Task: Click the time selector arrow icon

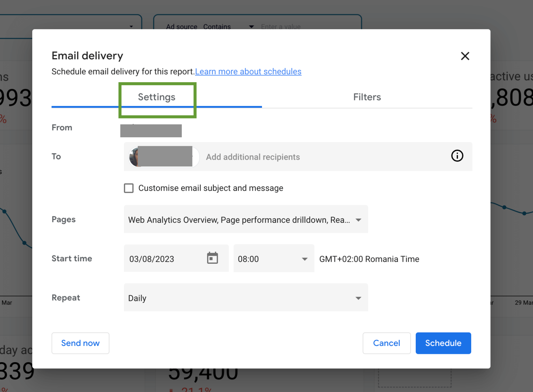Action: tap(305, 259)
